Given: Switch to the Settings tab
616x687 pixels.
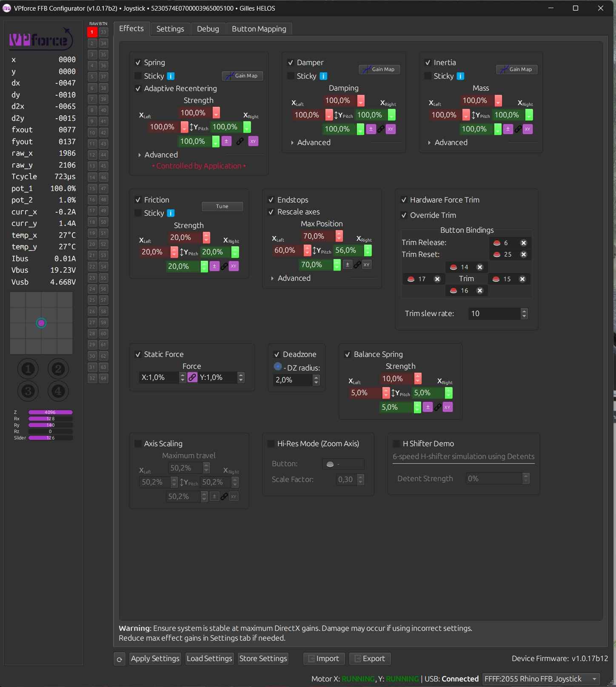Looking at the screenshot, I should point(170,29).
